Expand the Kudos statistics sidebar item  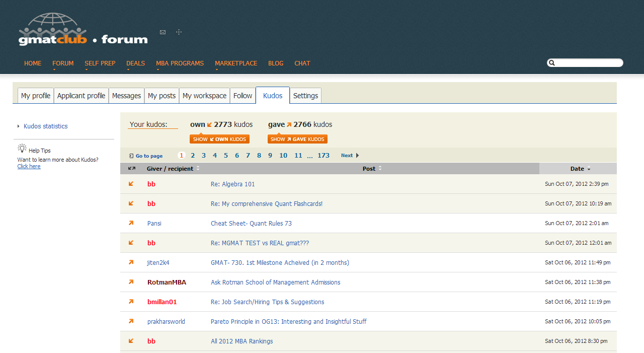(19, 126)
